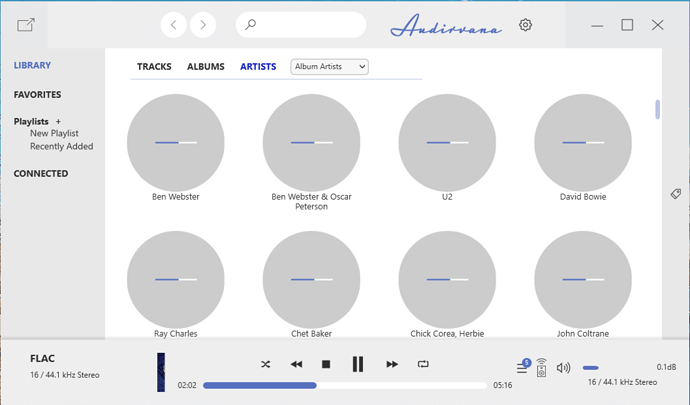Open the David Bowie artist thumbnail

pyautogui.click(x=583, y=143)
